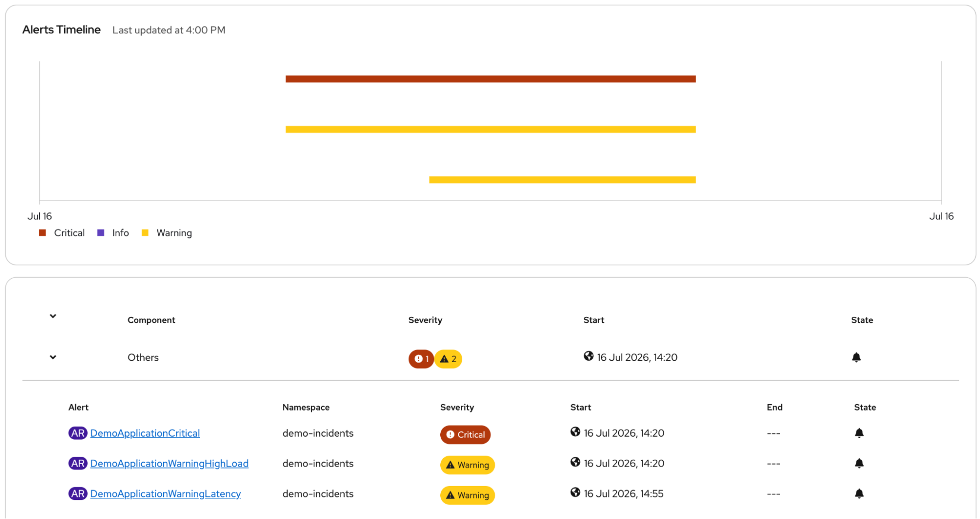Click the AR badge beside DemoApplicationWarningHighLoad
980x519 pixels.
click(x=78, y=464)
